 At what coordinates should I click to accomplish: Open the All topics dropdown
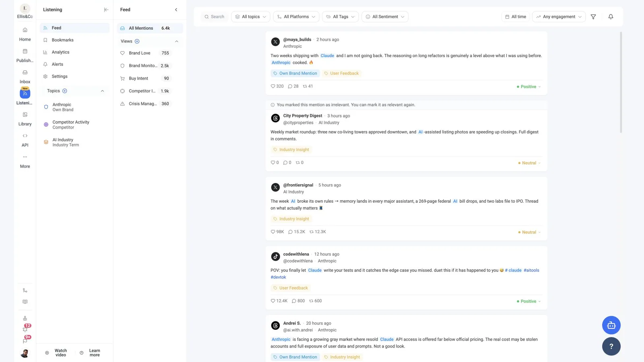[x=251, y=17]
